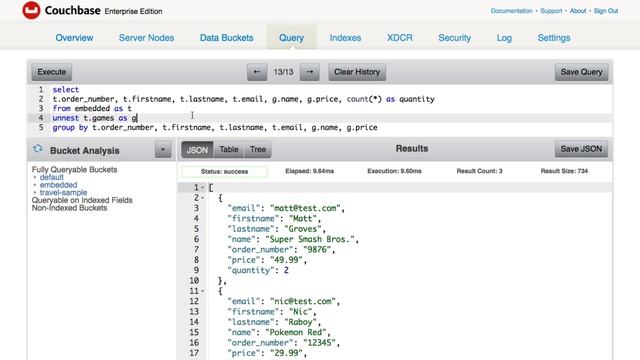Open the XDCR tab
The image size is (640, 360).
[400, 38]
